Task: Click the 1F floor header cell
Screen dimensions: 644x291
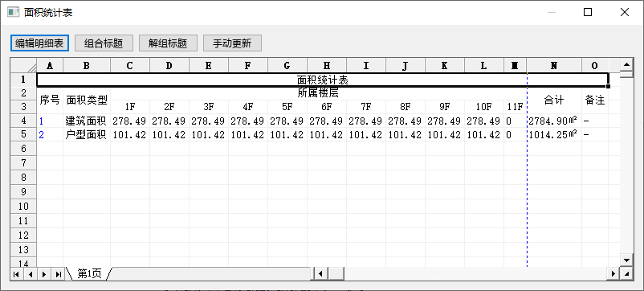Action: point(130,107)
